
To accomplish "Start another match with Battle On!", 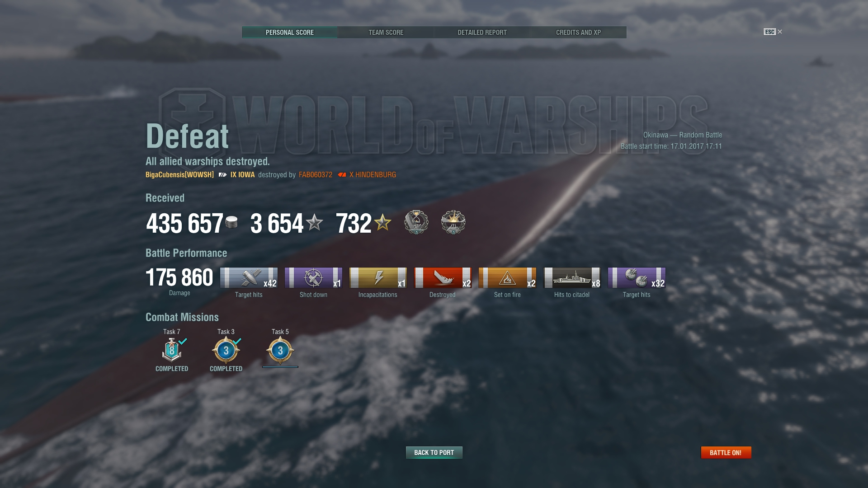I will [x=726, y=452].
